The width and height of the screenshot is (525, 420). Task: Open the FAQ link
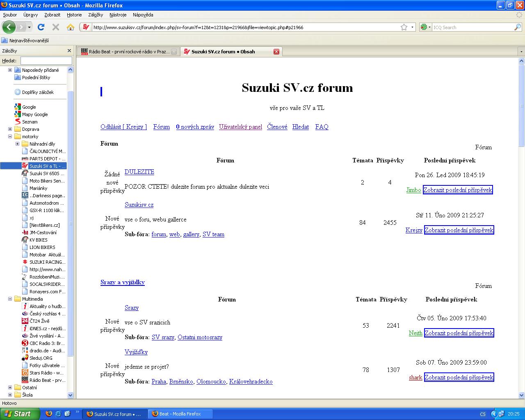tap(322, 127)
